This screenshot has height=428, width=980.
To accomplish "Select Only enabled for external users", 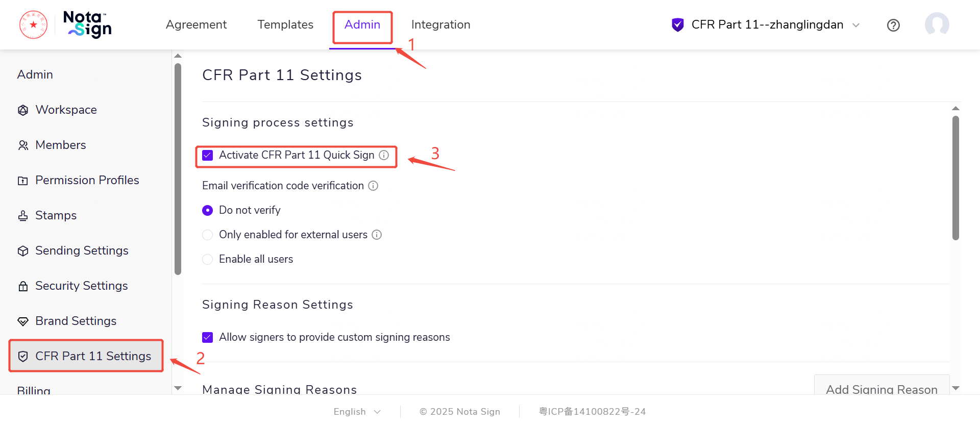I will click(x=208, y=235).
